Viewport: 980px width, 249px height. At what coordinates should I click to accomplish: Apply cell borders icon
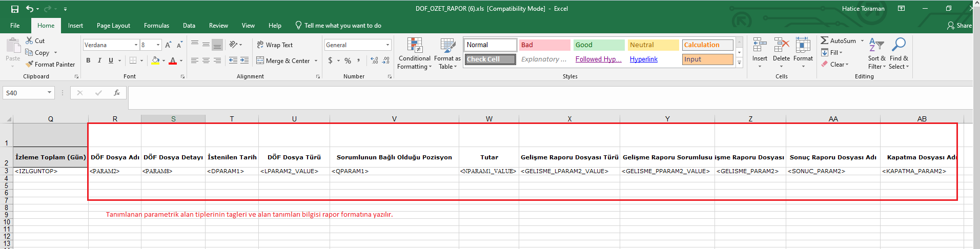pyautogui.click(x=133, y=60)
